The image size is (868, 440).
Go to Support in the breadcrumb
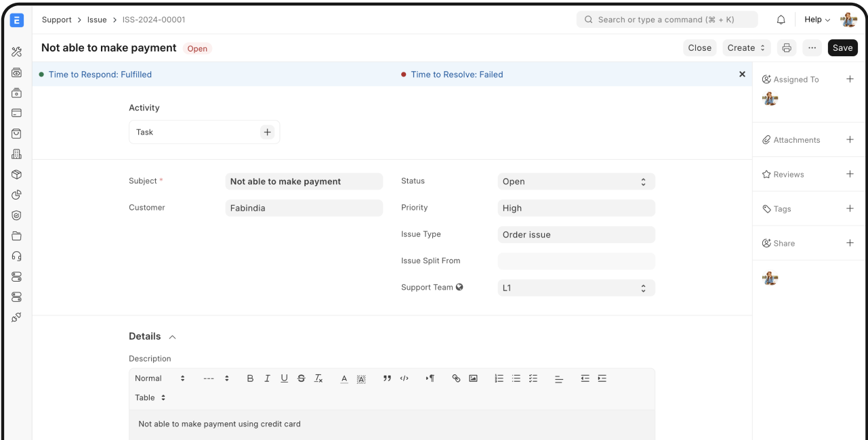pos(56,20)
